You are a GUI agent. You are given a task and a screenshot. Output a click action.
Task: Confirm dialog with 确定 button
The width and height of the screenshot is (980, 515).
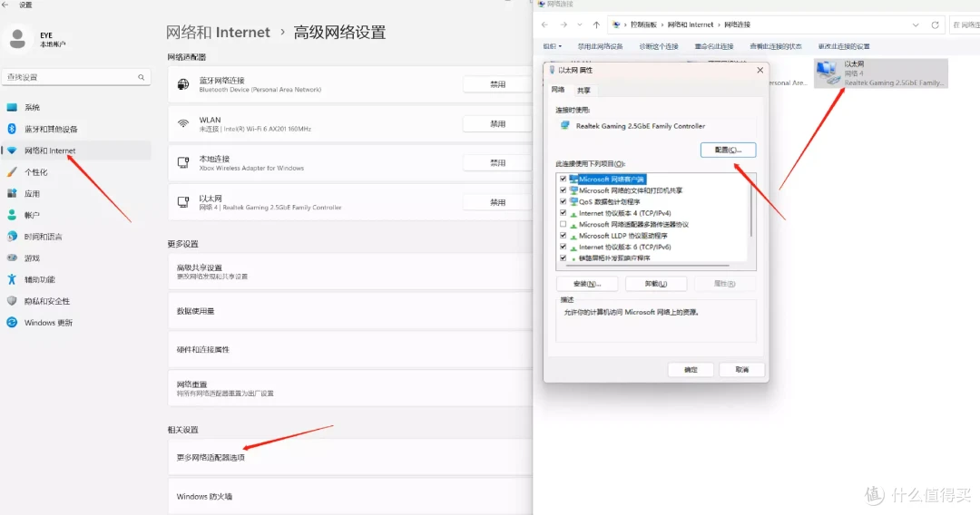[691, 370]
